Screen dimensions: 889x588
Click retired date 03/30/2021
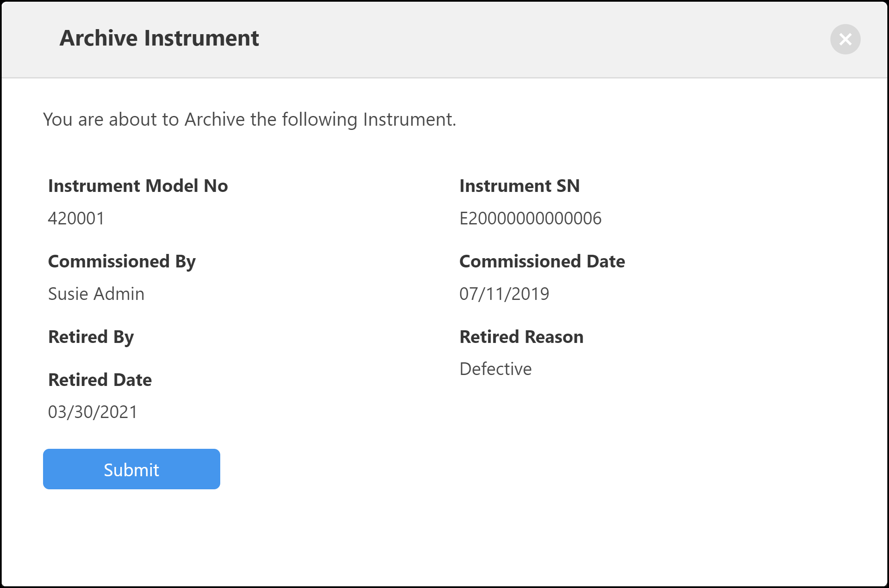coord(93,412)
